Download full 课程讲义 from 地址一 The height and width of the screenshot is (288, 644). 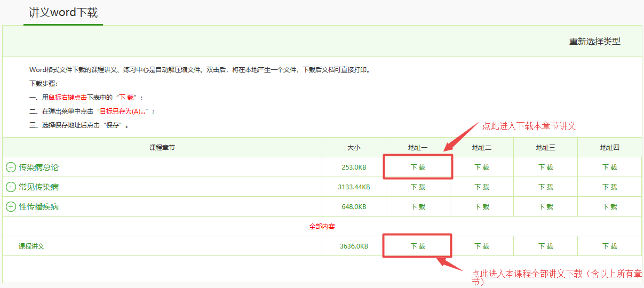[x=418, y=246]
